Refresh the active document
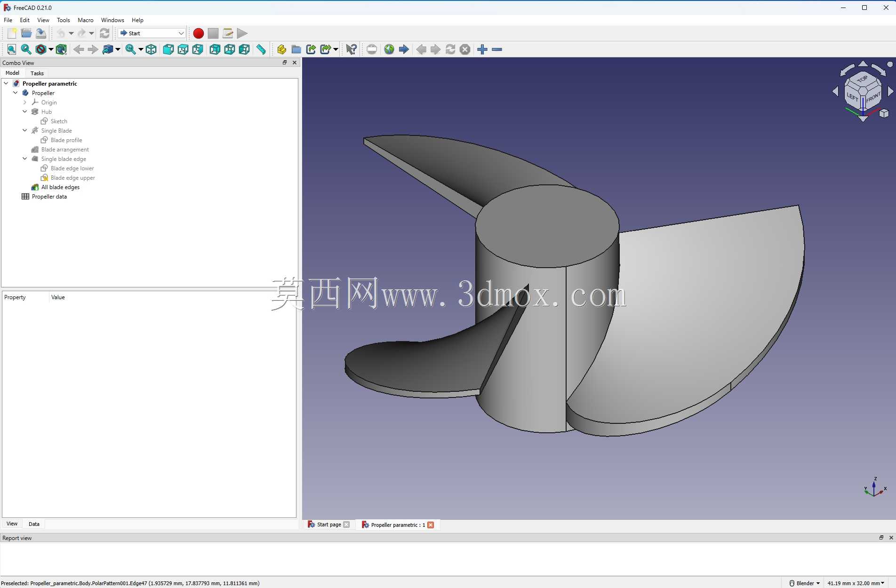The width and height of the screenshot is (896, 588). (104, 33)
